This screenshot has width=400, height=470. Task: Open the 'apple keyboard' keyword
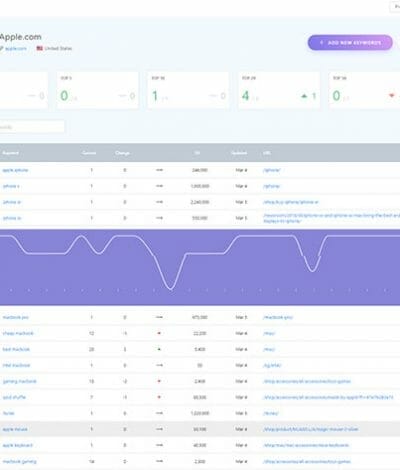(18, 445)
